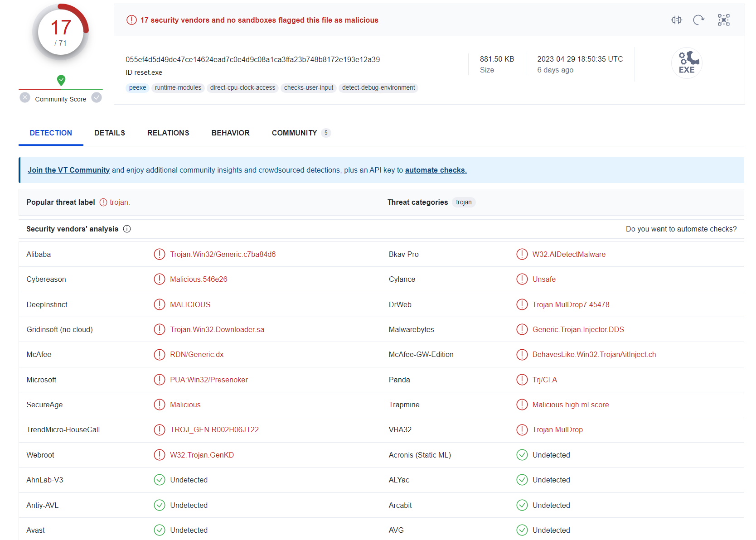Switch to the COMMUNITY tab
756x540 pixels.
(x=294, y=133)
